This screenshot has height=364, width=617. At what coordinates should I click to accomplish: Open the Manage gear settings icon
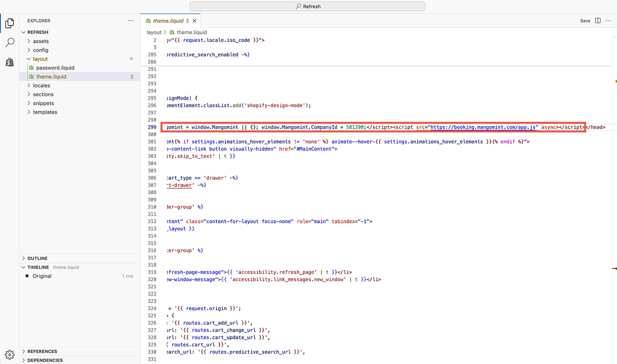tap(10, 355)
